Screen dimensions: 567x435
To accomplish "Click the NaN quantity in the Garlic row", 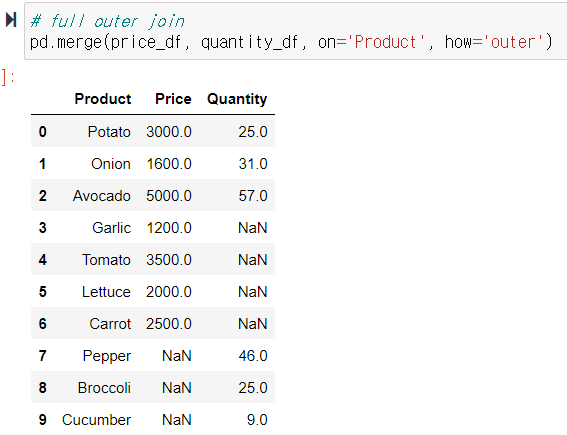I will click(x=252, y=228).
